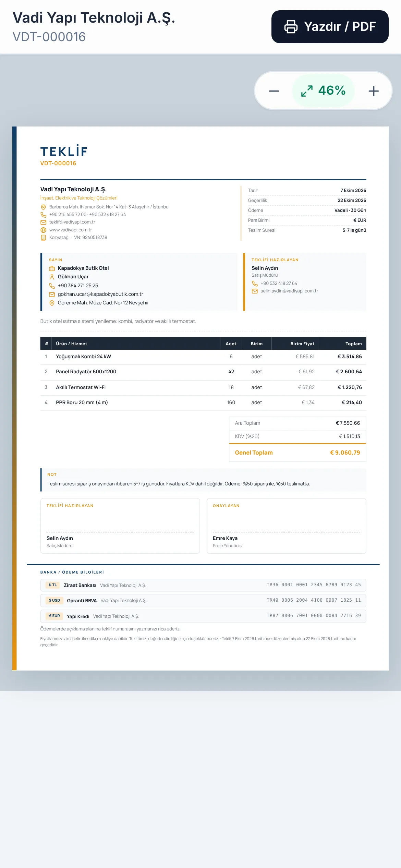Click the briefcase icon beside Kapadokya Butik Otel

click(52, 268)
